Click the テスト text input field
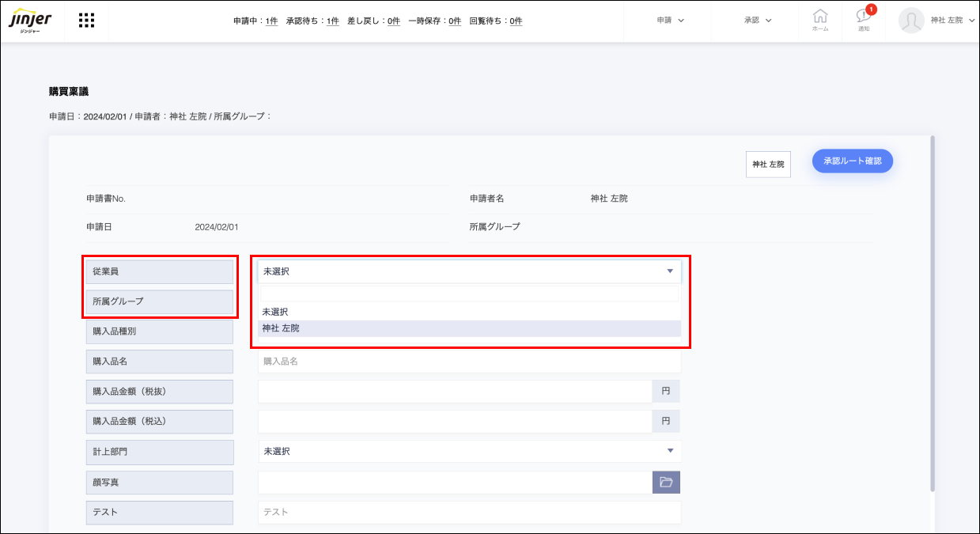Screen dimensions: 980x534 pos(469,512)
